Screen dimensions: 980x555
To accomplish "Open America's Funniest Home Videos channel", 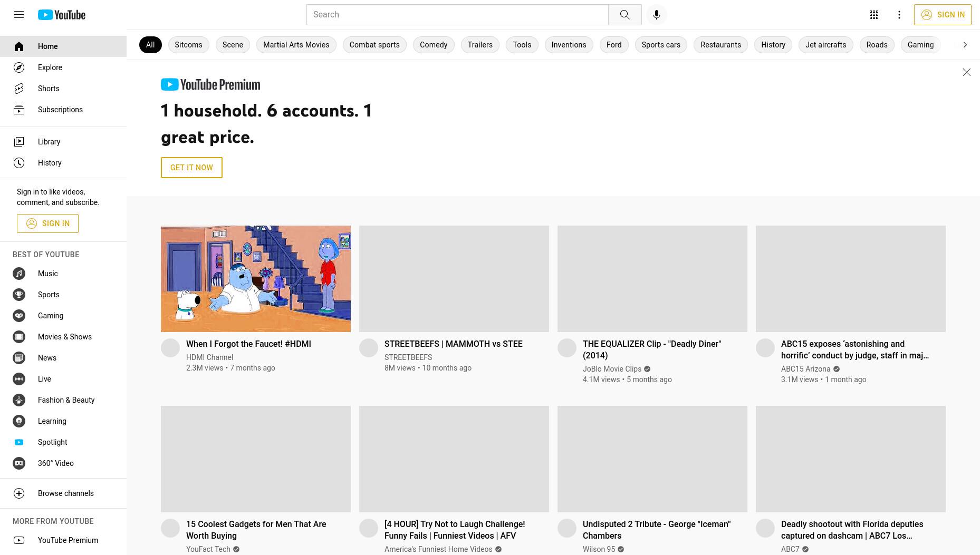I will coord(438,549).
